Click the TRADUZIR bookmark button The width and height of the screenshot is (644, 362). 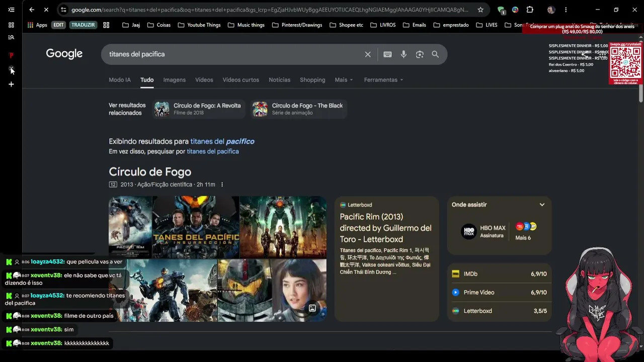click(x=83, y=25)
